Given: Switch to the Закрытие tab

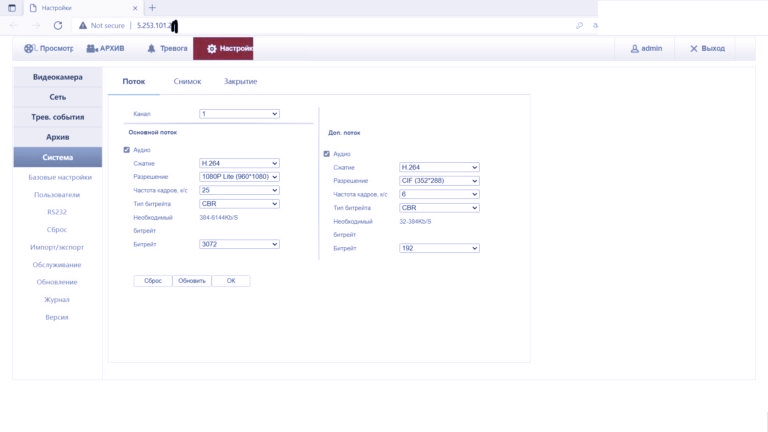Looking at the screenshot, I should [x=240, y=81].
